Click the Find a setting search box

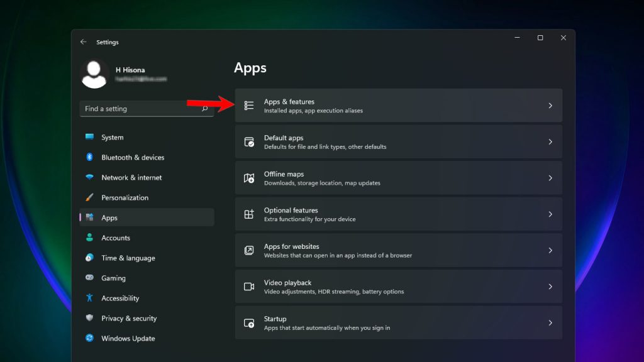pyautogui.click(x=147, y=109)
